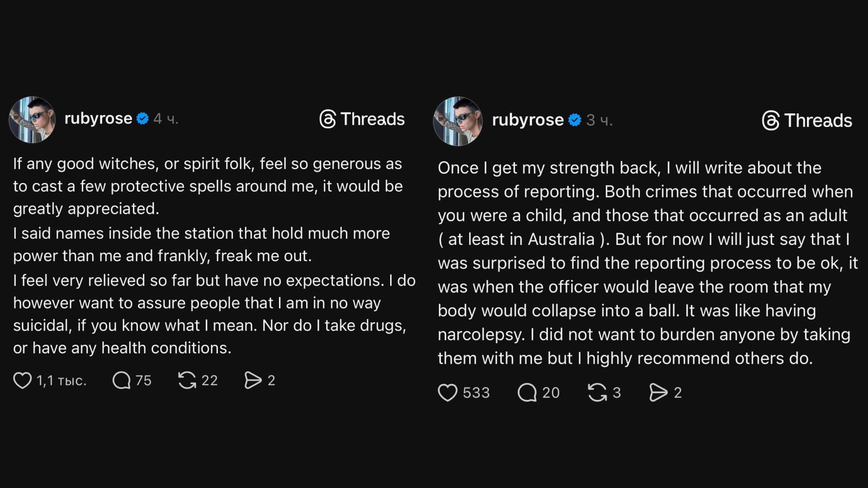Open the right post's 20 replies
Viewport: 868px width, 488px height.
pyautogui.click(x=527, y=393)
